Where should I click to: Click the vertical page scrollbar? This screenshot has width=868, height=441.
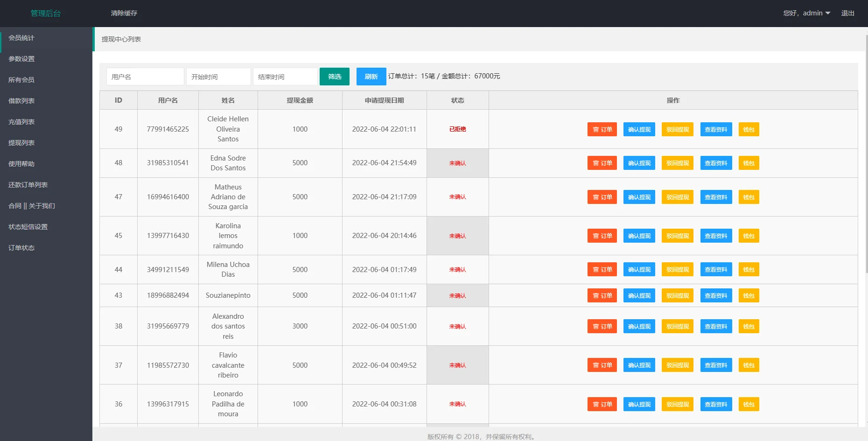point(866,154)
